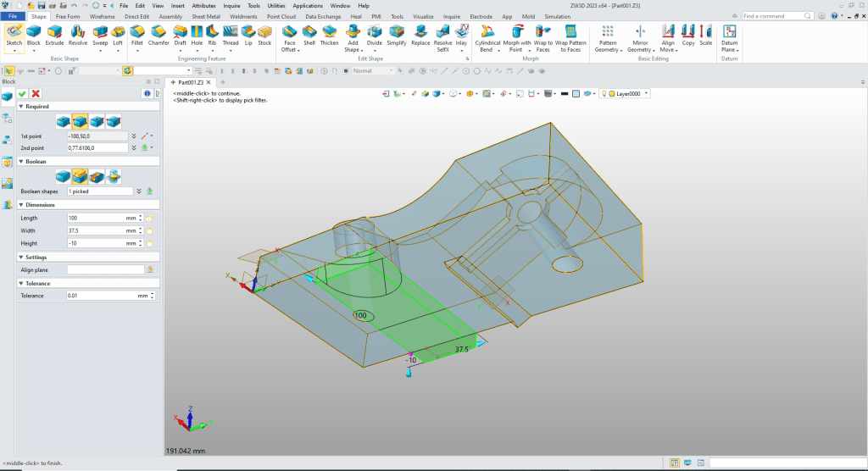
Task: Click the Height value input field
Action: point(96,243)
